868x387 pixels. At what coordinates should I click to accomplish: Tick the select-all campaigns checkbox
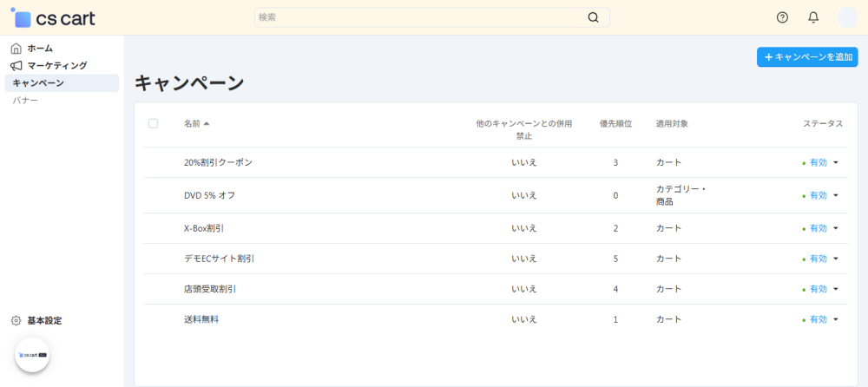pos(154,123)
